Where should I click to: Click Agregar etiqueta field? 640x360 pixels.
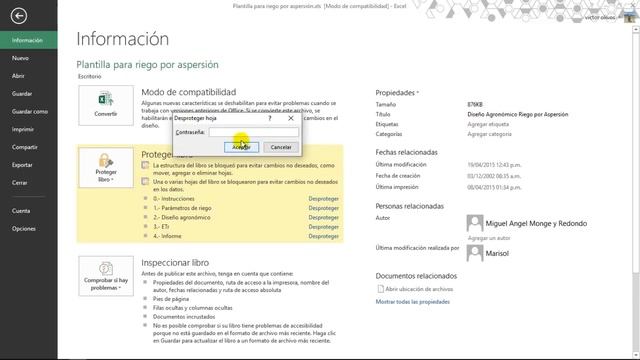[x=488, y=124]
